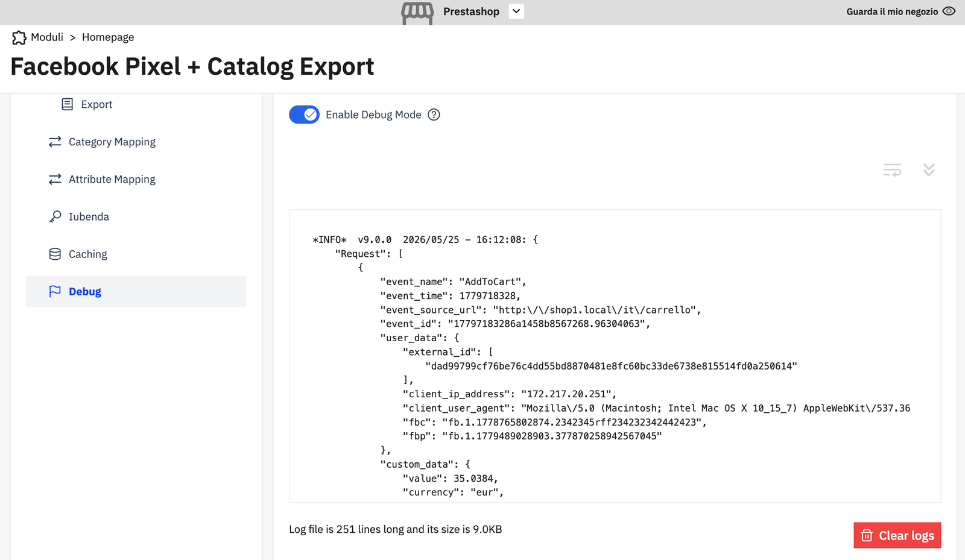Click the Clear logs button

click(x=897, y=535)
